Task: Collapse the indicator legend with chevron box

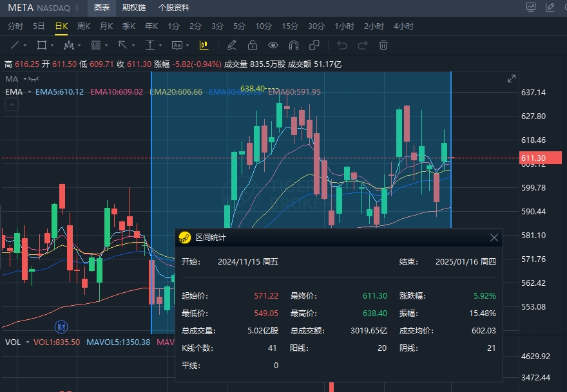Action: pyautogui.click(x=12, y=105)
